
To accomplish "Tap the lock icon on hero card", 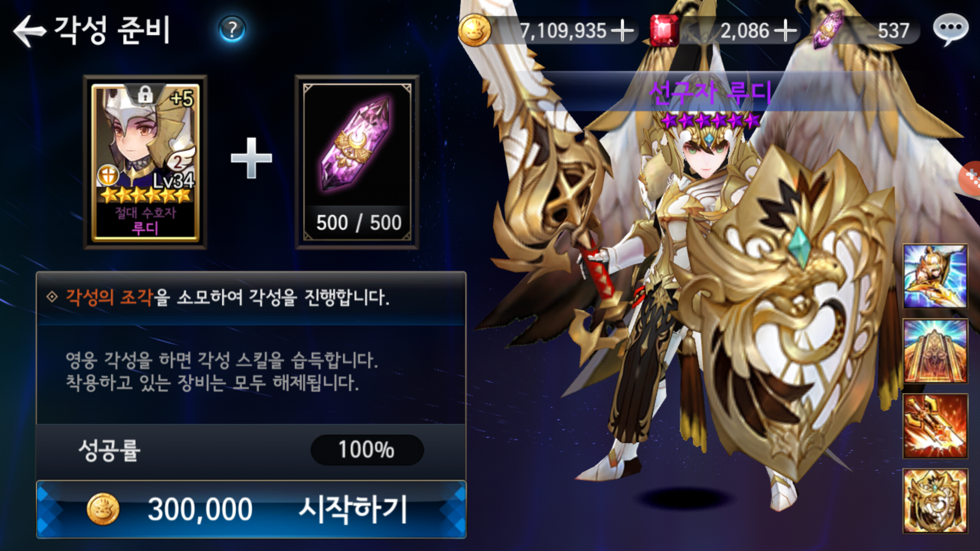I will point(145,94).
